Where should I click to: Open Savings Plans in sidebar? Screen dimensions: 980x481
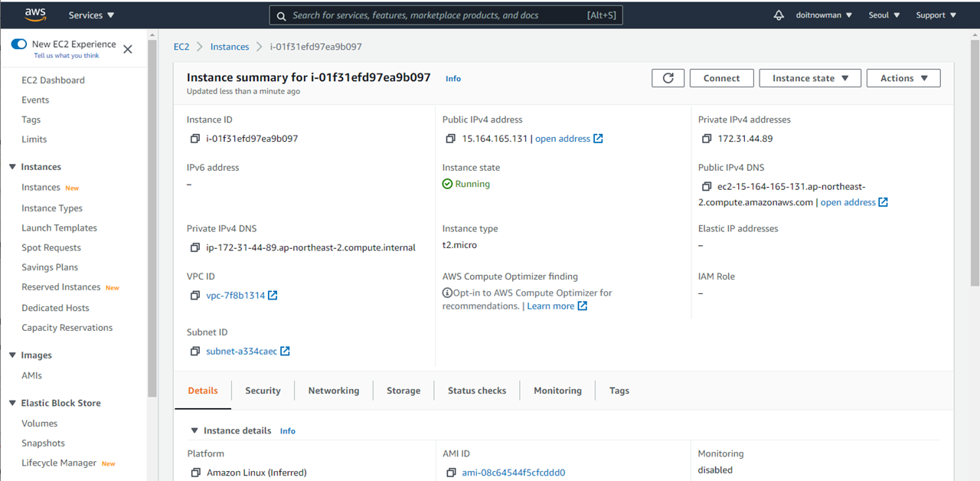pos(50,267)
